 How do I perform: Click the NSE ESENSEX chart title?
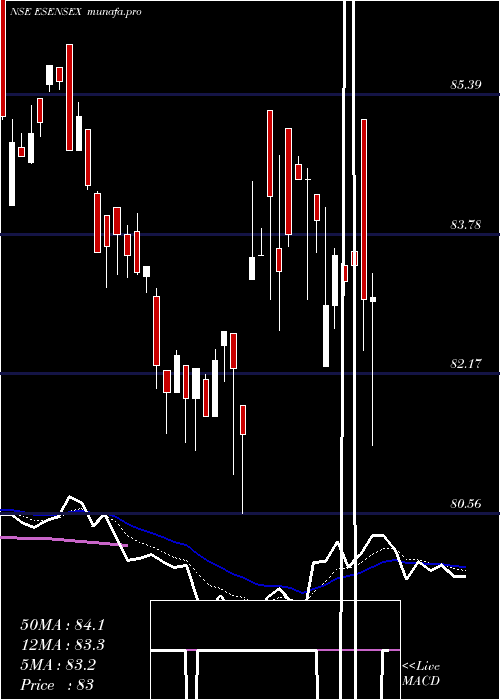tap(45, 12)
